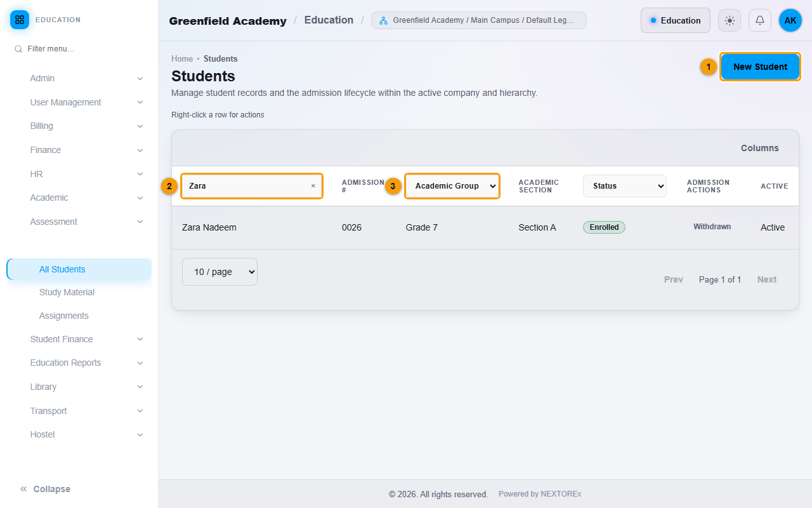Screen dimensions: 812x508
Task: Toggle the light/dark theme sun icon
Action: point(730,20)
